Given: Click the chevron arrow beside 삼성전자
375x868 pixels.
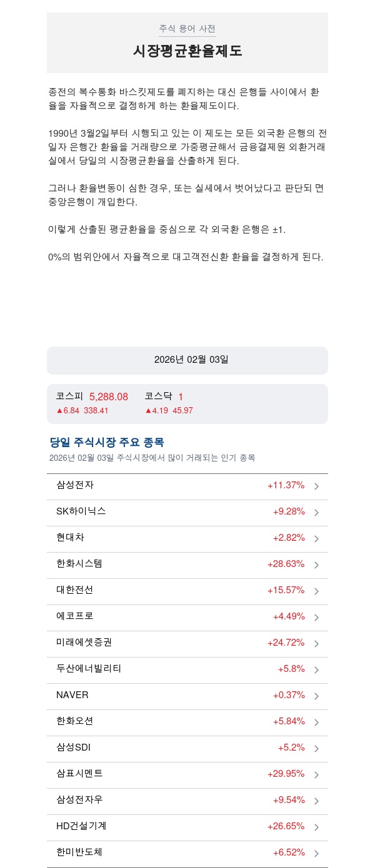Looking at the screenshot, I should pyautogui.click(x=316, y=486).
